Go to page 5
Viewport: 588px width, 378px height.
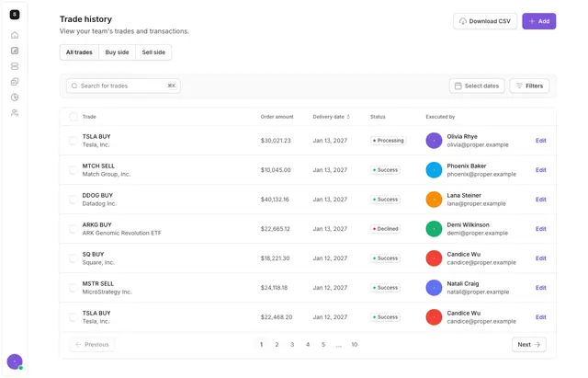click(323, 345)
